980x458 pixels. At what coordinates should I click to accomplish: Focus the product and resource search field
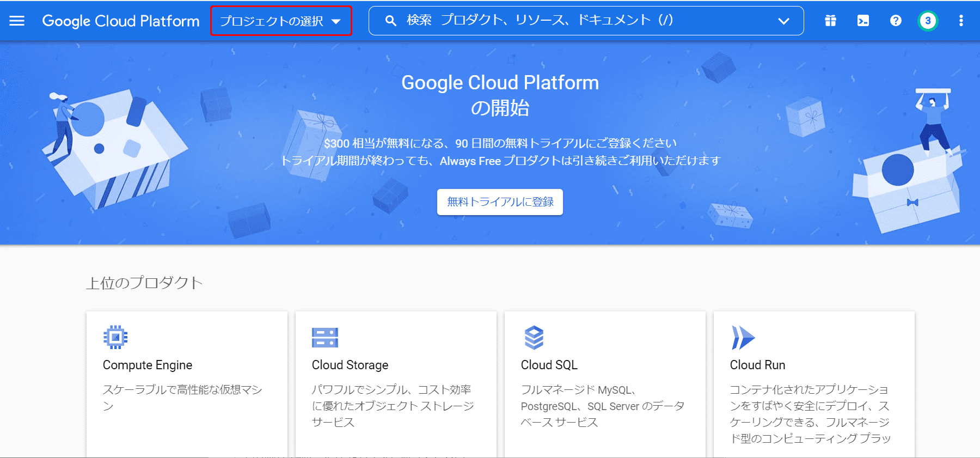coord(586,21)
